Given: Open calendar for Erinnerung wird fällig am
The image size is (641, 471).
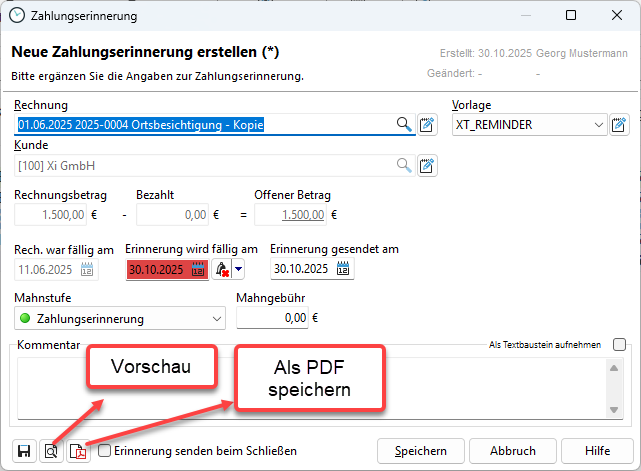Looking at the screenshot, I should [196, 269].
